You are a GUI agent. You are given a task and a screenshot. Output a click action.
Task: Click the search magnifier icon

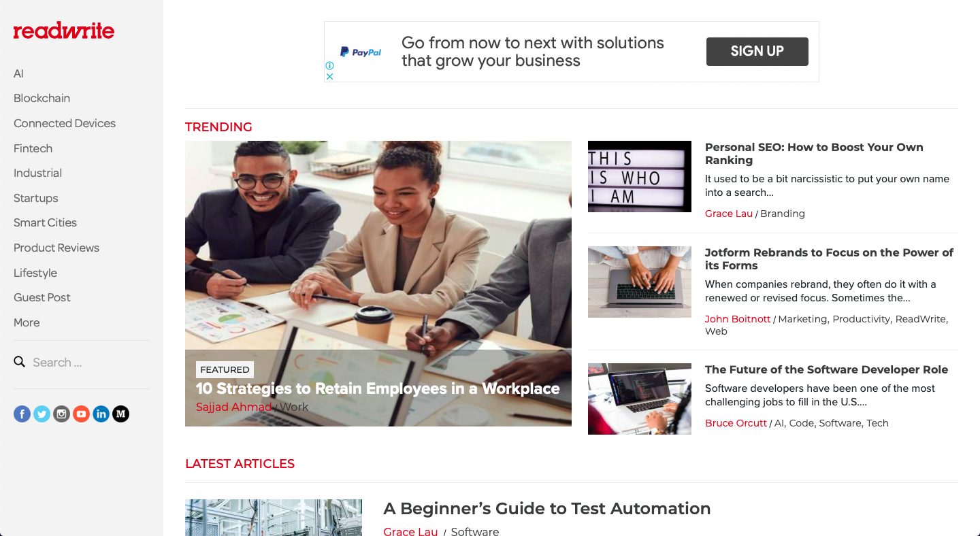[20, 362]
